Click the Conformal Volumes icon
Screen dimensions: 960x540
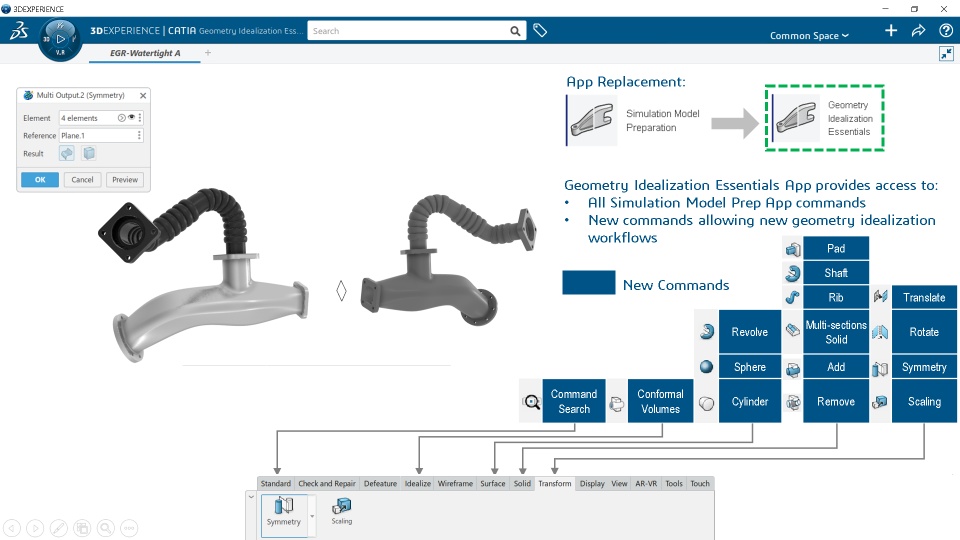(617, 403)
